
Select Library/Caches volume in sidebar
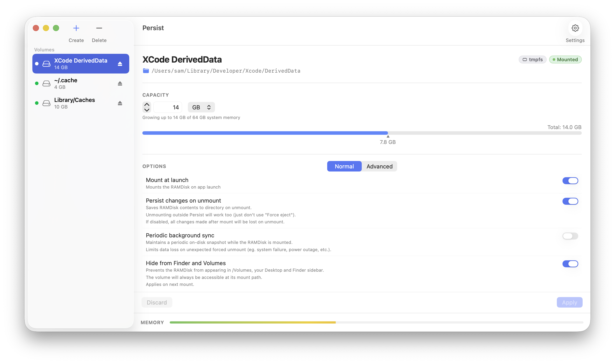coord(81,103)
